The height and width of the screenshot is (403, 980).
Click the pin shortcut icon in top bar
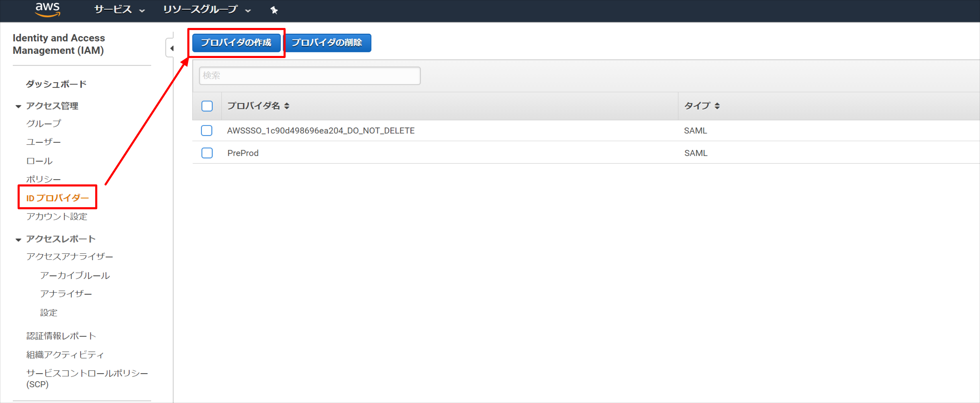point(274,10)
